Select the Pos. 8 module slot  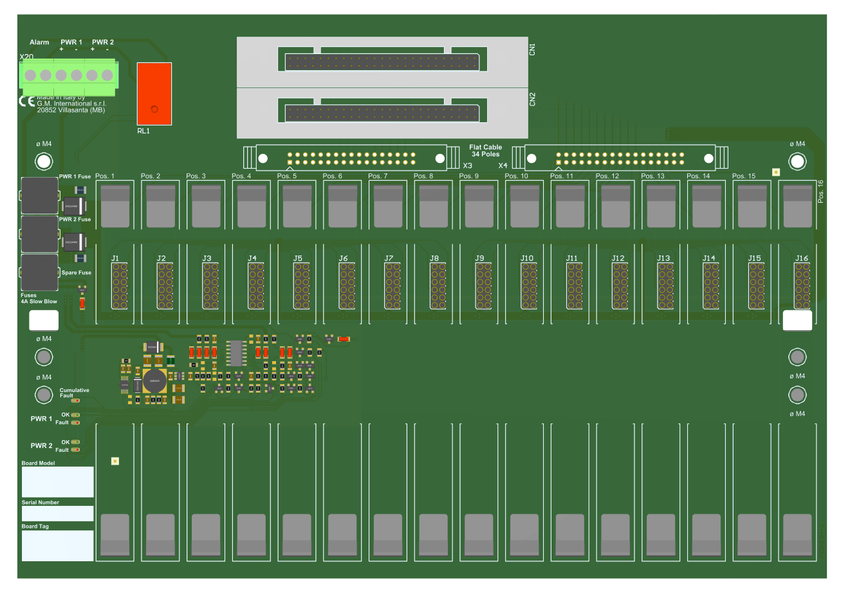point(433,206)
